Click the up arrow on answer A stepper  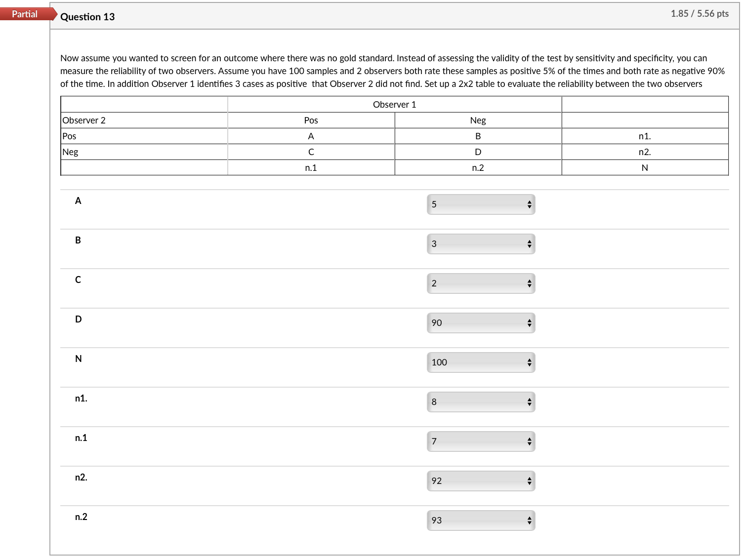pos(529,201)
